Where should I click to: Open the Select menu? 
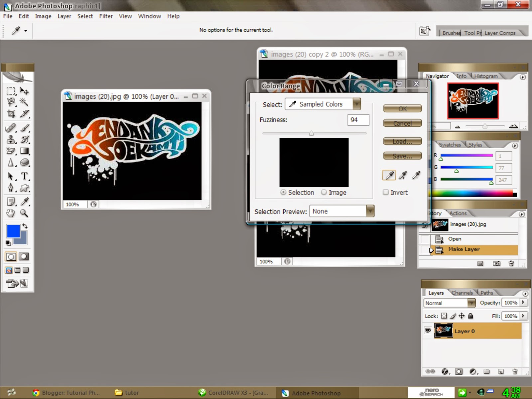[85, 16]
